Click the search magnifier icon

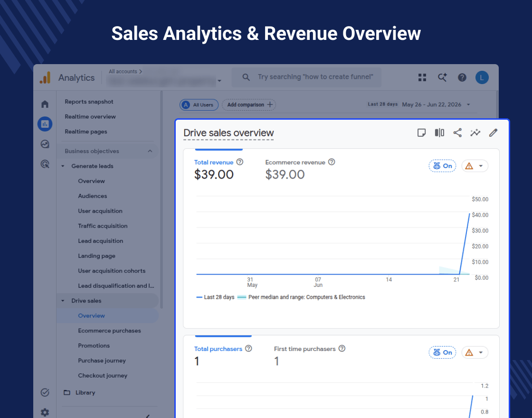click(x=246, y=77)
